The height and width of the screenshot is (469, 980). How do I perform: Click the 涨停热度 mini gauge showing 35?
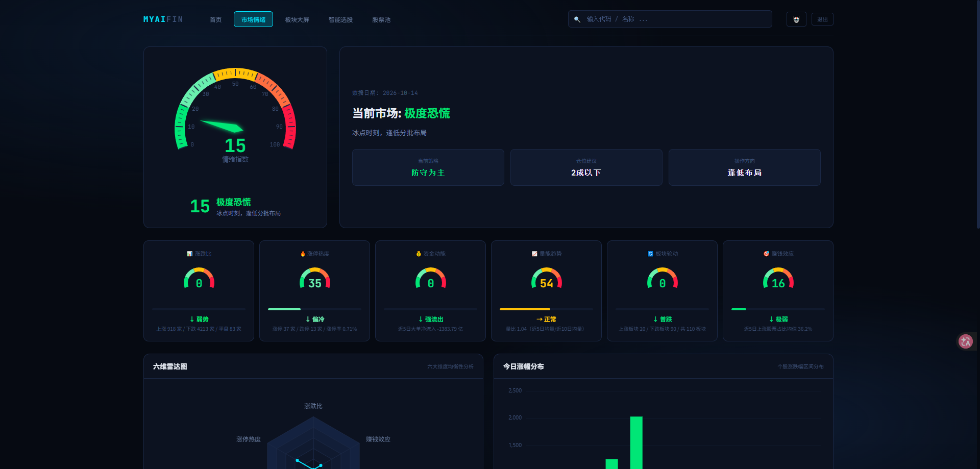coord(315,279)
